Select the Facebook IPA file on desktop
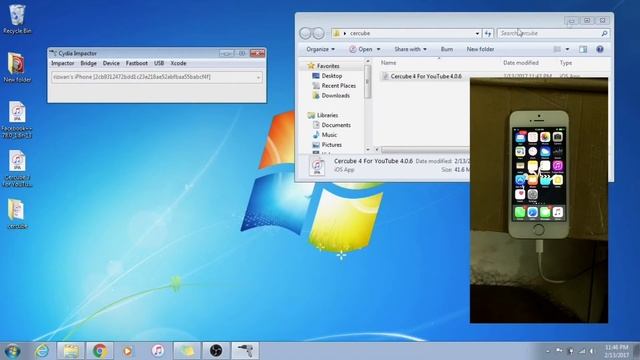Viewport: 640px width, 360px height. pyautogui.click(x=17, y=119)
